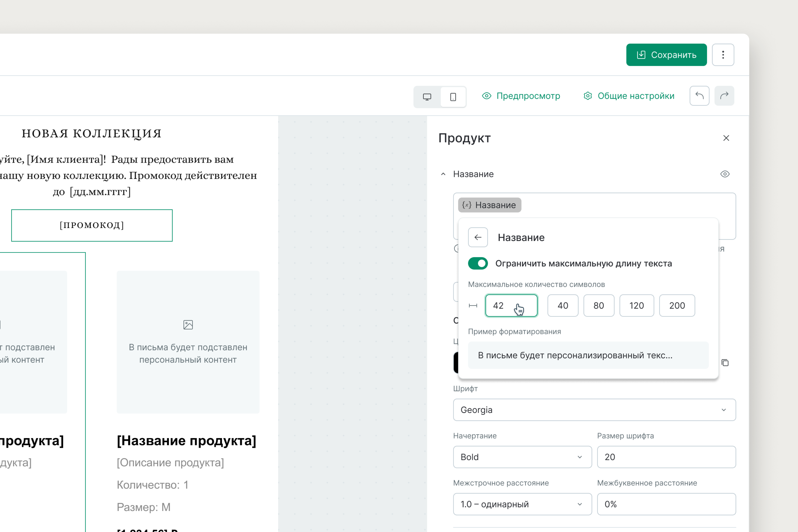Image resolution: width=798 pixels, height=532 pixels.
Task: Go back with the arrow in Название popup
Action: pyautogui.click(x=478, y=237)
